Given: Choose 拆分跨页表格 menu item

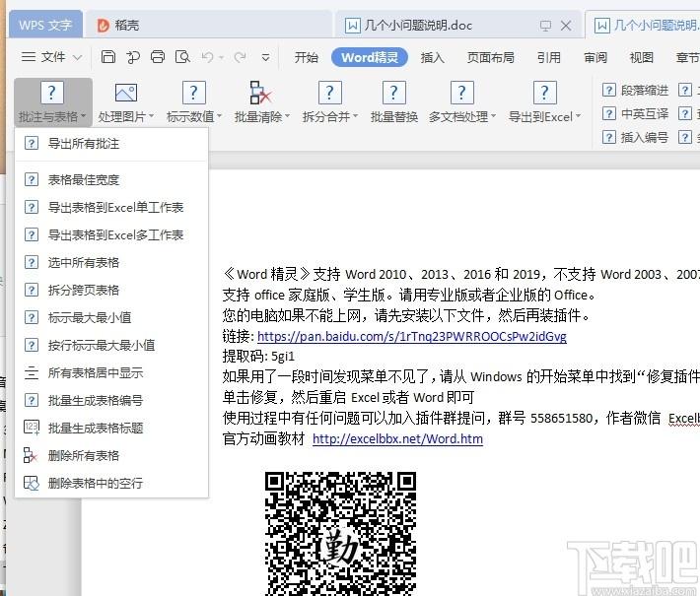Looking at the screenshot, I should 111,291.
